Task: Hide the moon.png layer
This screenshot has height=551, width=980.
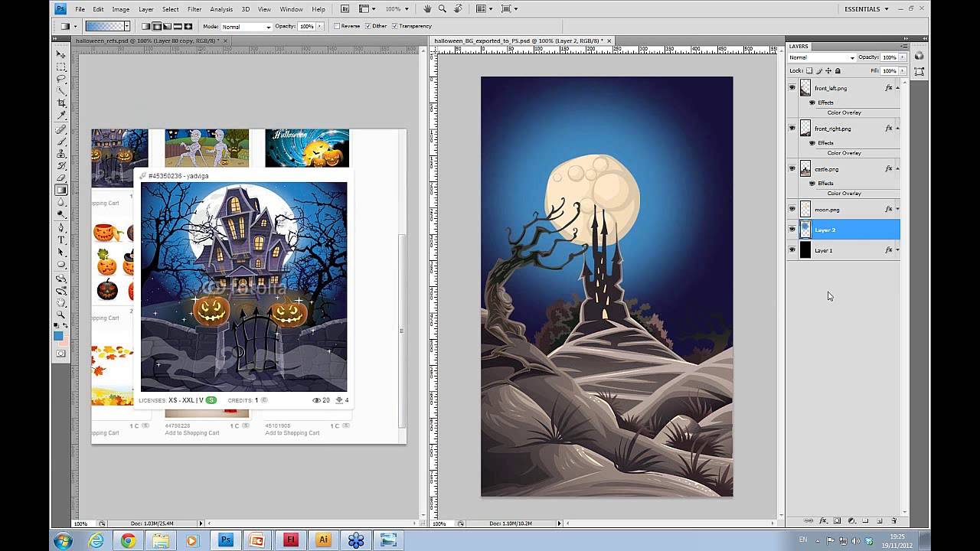Action: [x=792, y=209]
